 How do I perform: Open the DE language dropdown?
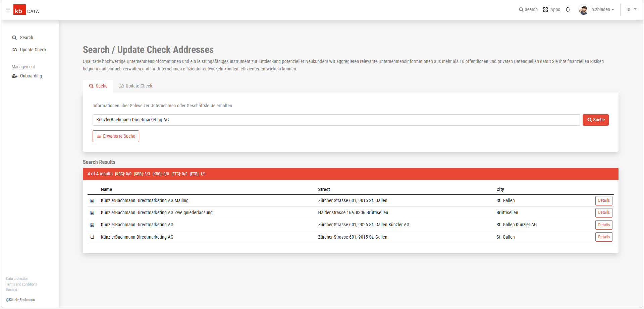pyautogui.click(x=631, y=9)
